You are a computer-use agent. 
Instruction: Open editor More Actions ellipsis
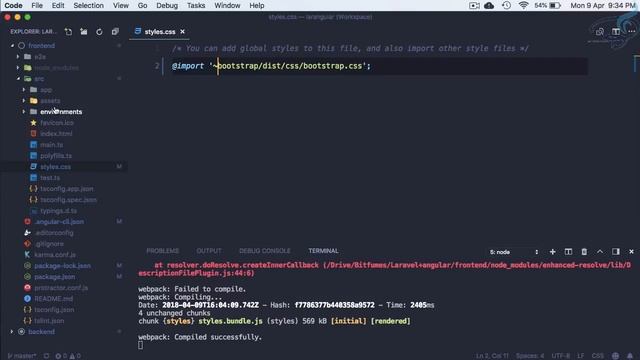(x=631, y=32)
